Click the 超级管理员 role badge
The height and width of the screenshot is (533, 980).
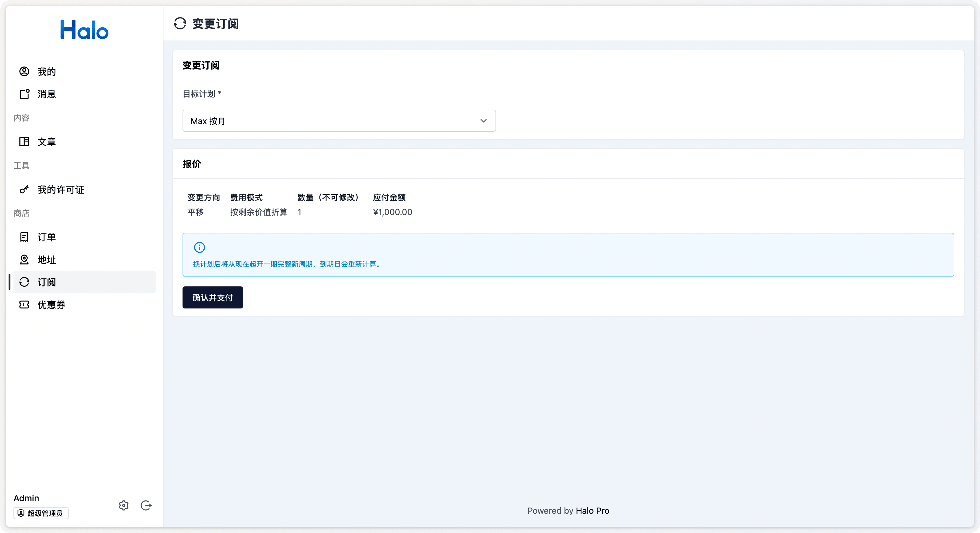pyautogui.click(x=41, y=513)
